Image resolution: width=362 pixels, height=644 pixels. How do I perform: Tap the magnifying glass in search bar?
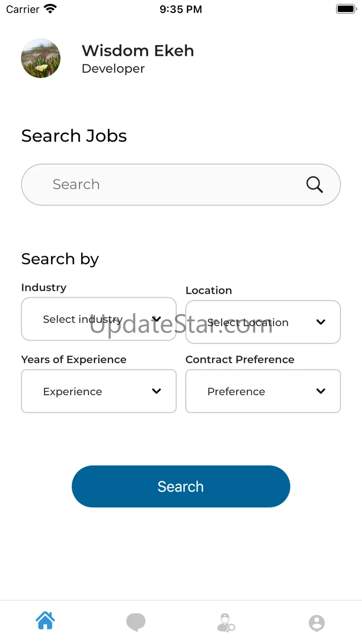tap(314, 185)
